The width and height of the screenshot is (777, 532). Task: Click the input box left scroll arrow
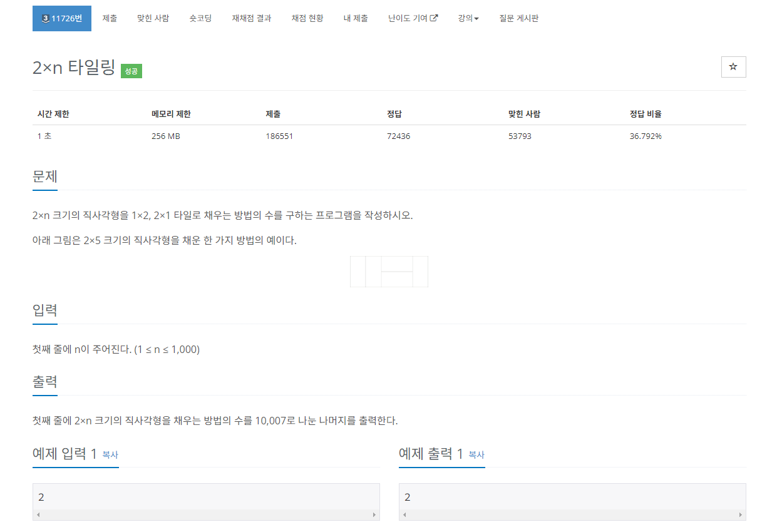(x=38, y=515)
